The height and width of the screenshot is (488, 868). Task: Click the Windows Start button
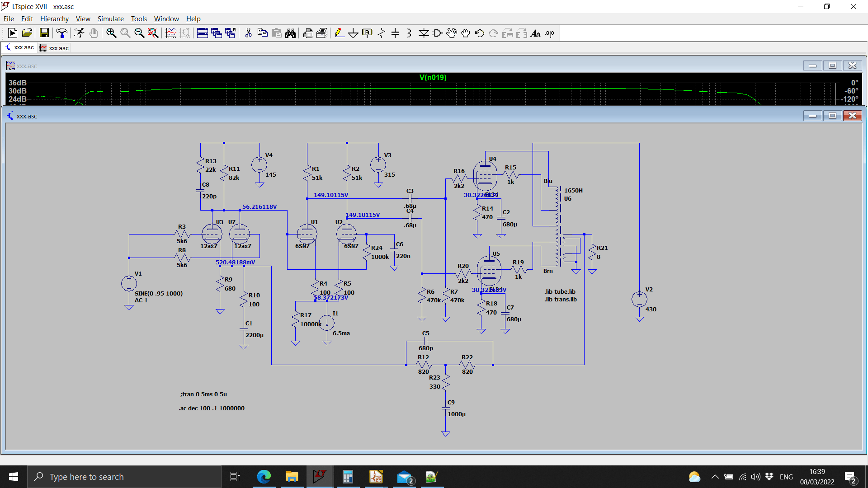14,477
